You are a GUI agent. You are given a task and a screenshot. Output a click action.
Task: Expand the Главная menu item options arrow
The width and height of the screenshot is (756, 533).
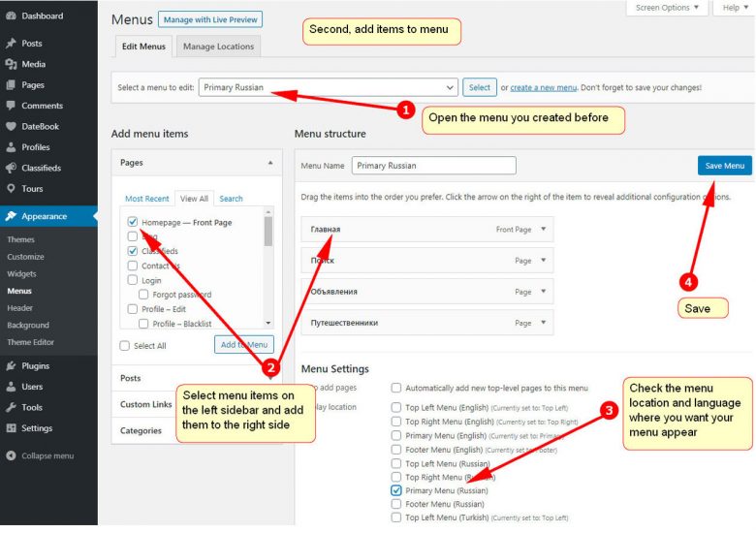pyautogui.click(x=544, y=230)
